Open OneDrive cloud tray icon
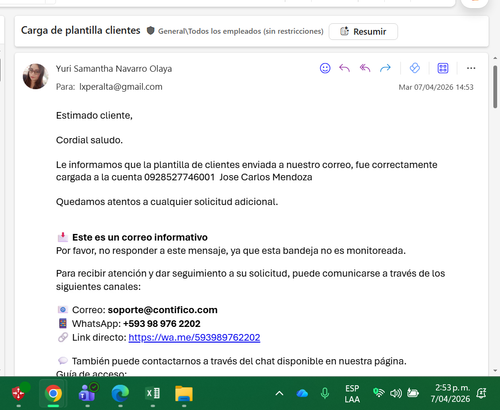 click(302, 394)
